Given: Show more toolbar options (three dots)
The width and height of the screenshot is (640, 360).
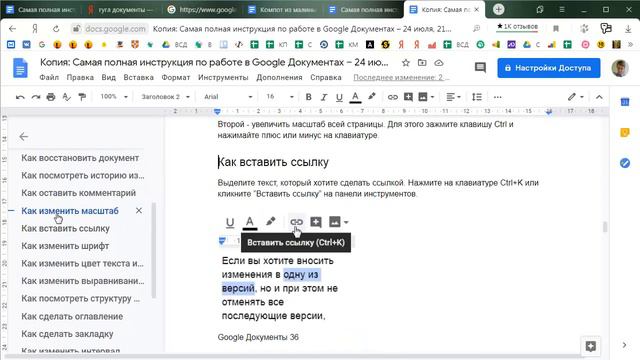Looking at the screenshot, I should point(498,97).
